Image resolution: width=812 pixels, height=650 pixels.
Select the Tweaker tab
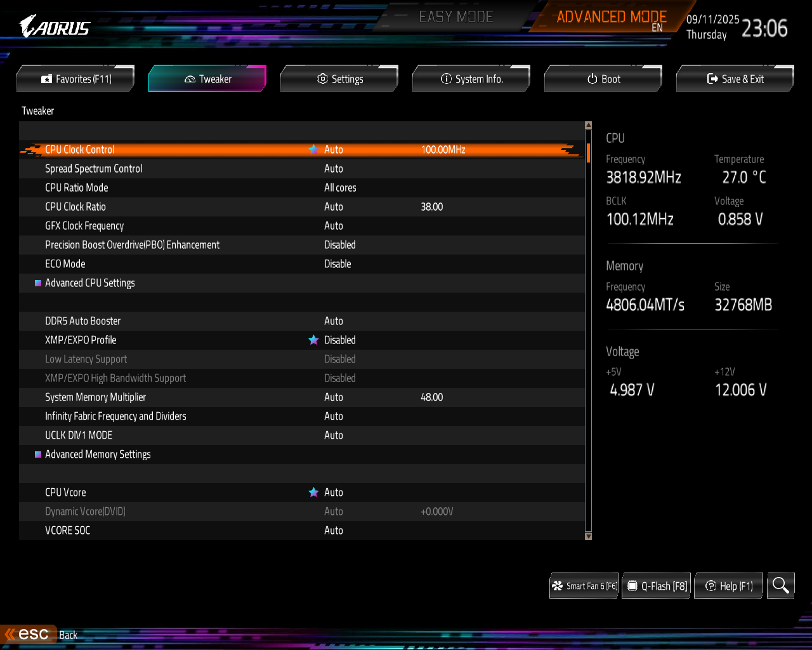(207, 79)
